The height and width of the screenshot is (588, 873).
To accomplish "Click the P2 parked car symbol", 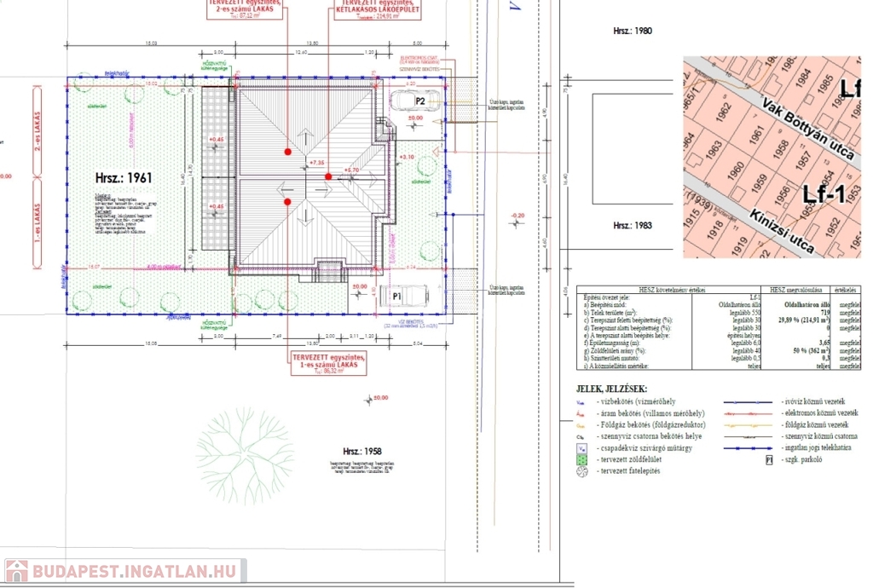I will (416, 101).
